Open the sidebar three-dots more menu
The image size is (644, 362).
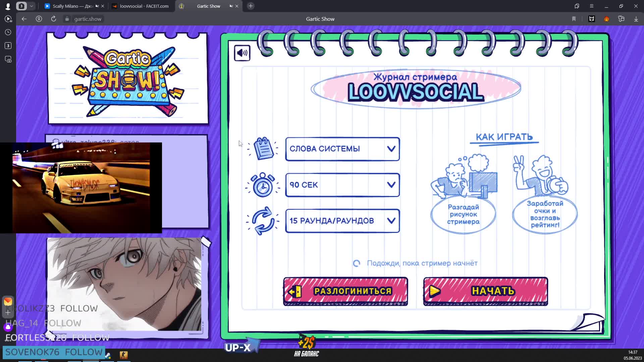tap(8, 340)
